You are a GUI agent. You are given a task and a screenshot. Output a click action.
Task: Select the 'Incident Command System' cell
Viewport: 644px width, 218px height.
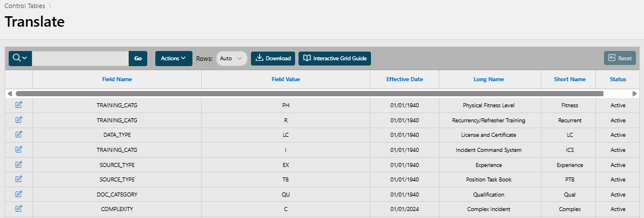(490, 150)
